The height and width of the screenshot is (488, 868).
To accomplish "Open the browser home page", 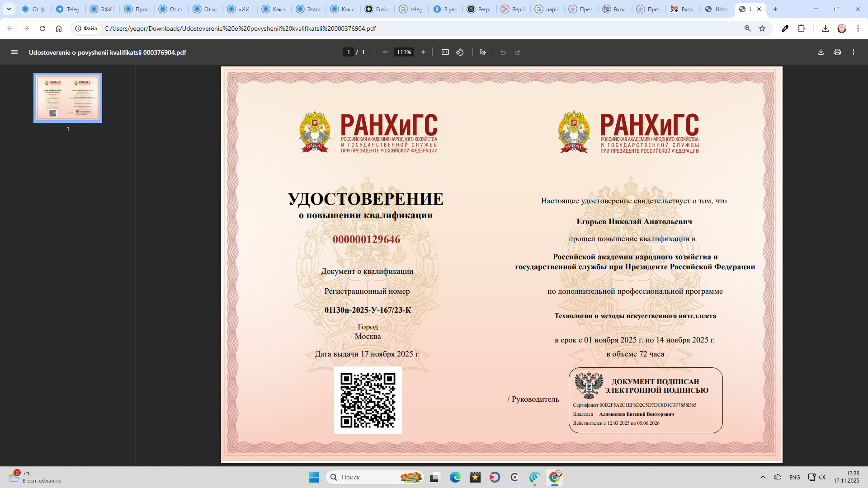I will click(59, 28).
